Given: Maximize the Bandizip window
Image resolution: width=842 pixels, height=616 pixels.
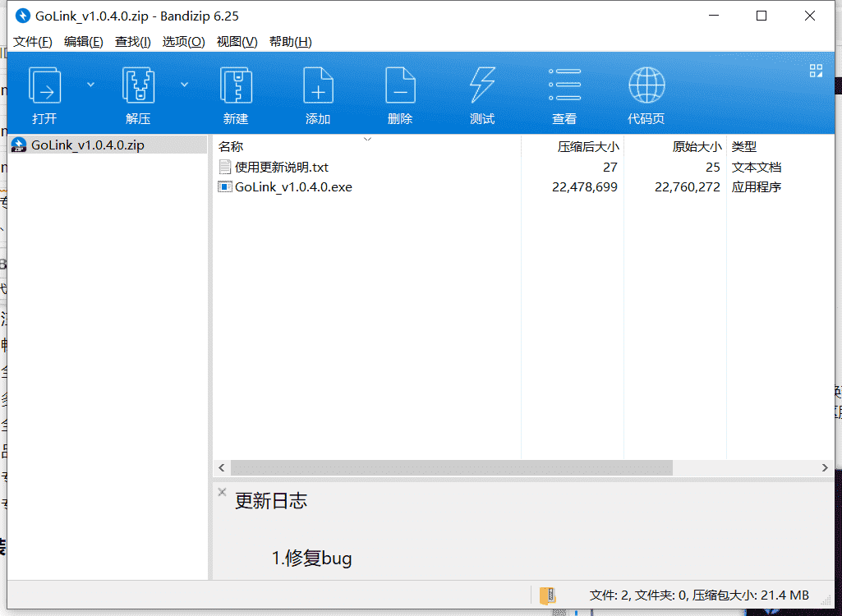Looking at the screenshot, I should click(761, 16).
